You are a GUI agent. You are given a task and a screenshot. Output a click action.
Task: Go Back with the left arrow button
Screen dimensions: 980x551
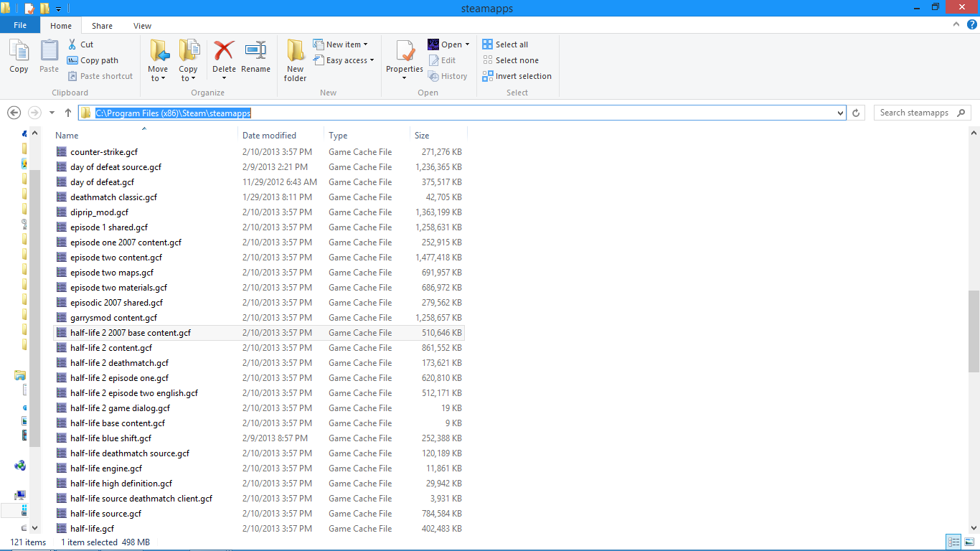pyautogui.click(x=14, y=113)
